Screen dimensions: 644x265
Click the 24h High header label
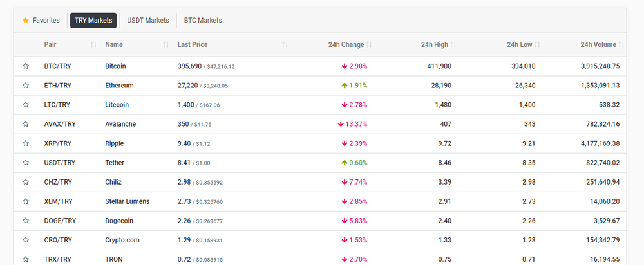point(435,45)
